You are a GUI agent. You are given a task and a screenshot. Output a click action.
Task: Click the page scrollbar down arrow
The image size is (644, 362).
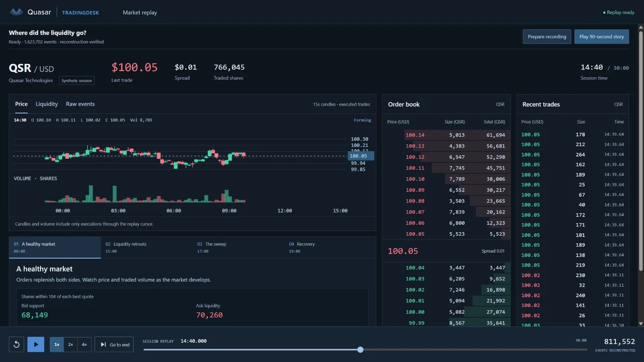(640, 324)
